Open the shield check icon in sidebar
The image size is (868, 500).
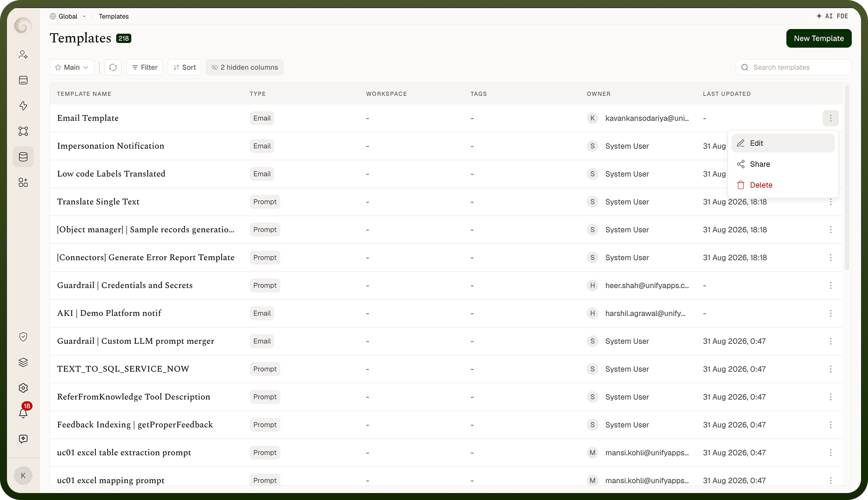23,337
